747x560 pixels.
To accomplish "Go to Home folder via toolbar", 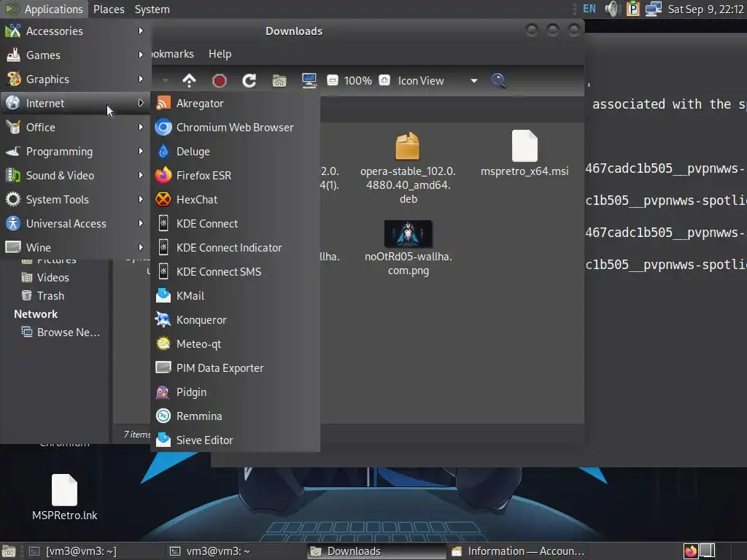I will pos(279,81).
